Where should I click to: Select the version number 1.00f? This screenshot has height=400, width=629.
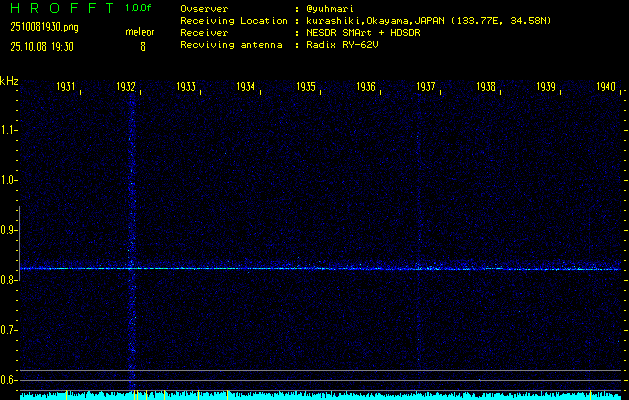[x=140, y=8]
